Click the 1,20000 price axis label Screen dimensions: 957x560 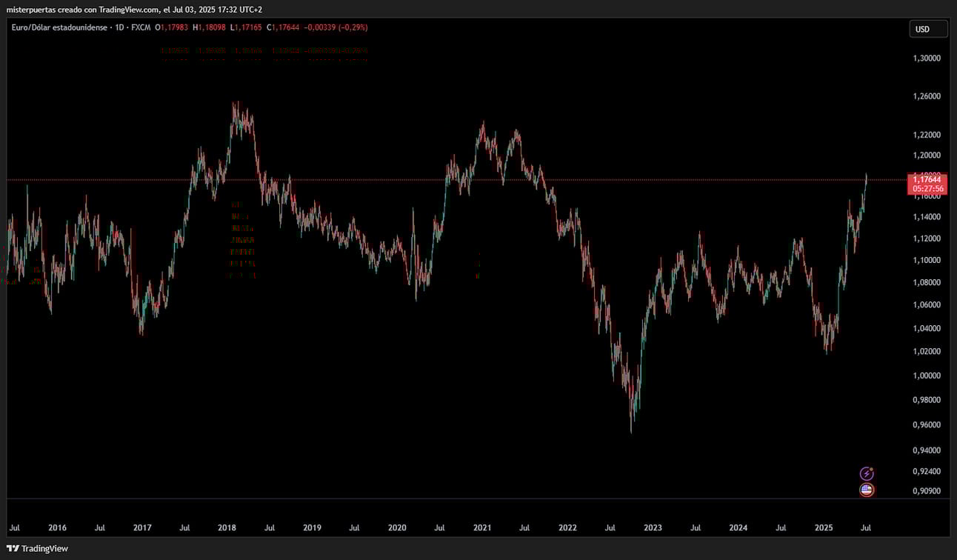[x=926, y=156]
